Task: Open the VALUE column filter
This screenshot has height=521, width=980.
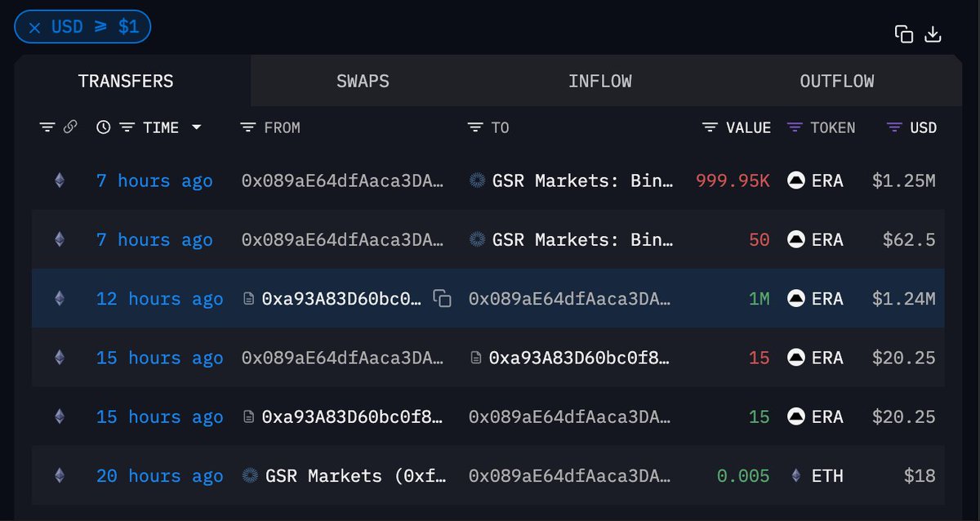Action: click(710, 127)
